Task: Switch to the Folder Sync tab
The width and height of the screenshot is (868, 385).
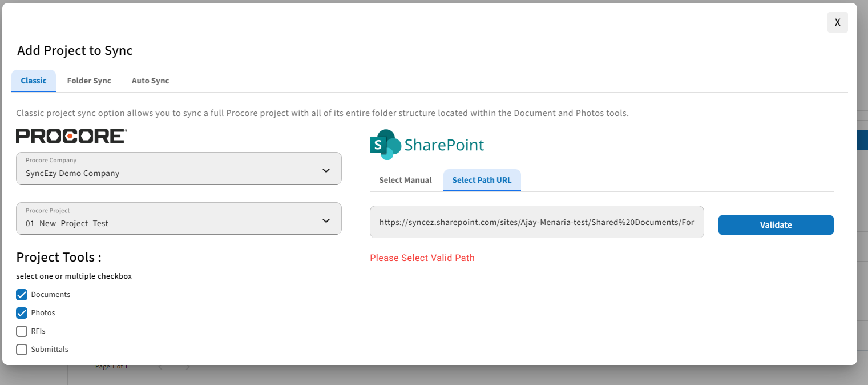Action: point(88,81)
